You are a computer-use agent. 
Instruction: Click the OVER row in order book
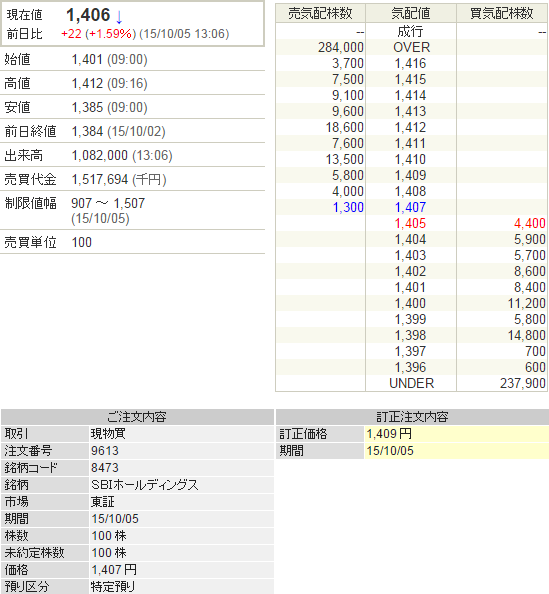(x=411, y=47)
